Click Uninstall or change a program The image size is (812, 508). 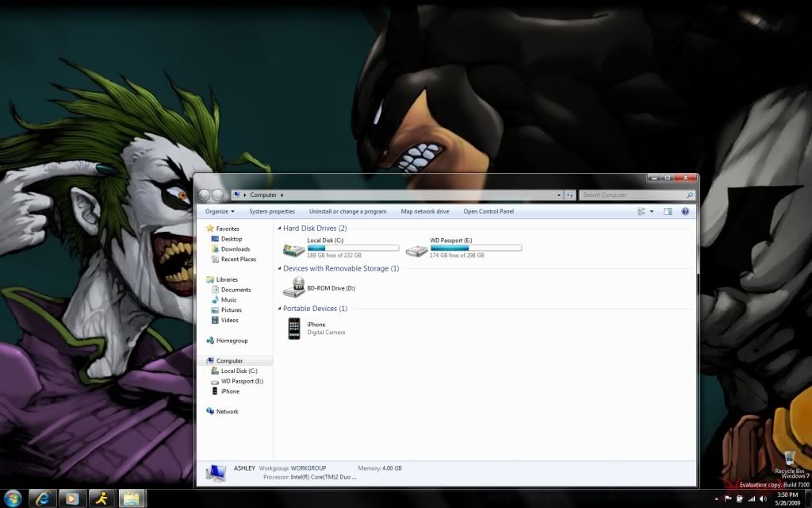347,211
